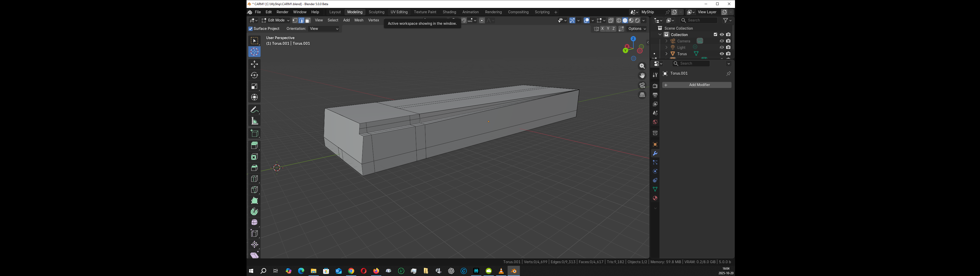Toggle mirror on Z axis
Viewport: 980px width, 276px height.
tap(614, 29)
